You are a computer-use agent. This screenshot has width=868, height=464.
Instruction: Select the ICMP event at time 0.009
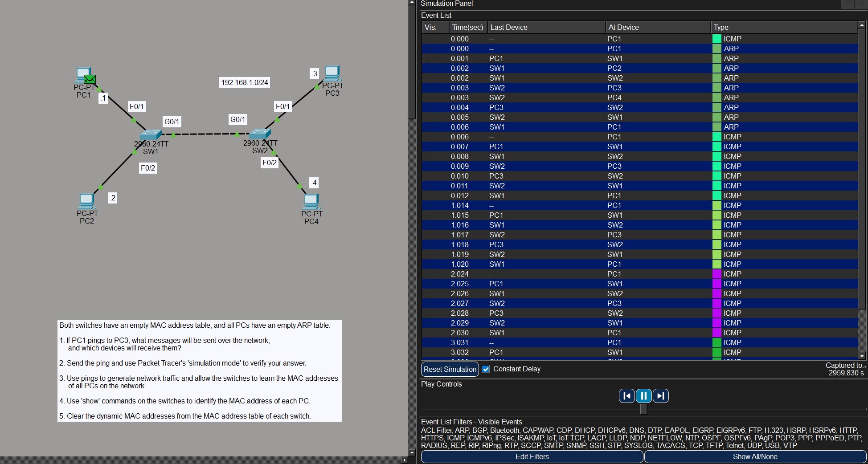pyautogui.click(x=640, y=166)
